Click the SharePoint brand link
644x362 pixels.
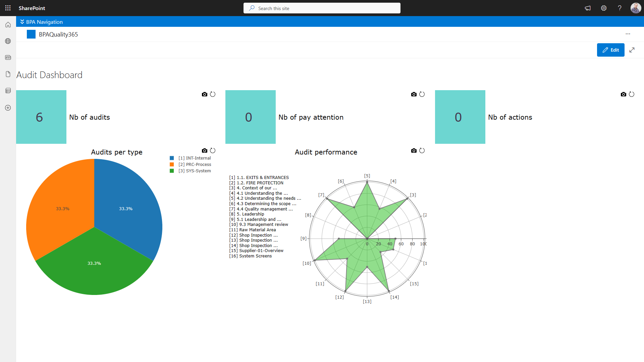pyautogui.click(x=32, y=8)
